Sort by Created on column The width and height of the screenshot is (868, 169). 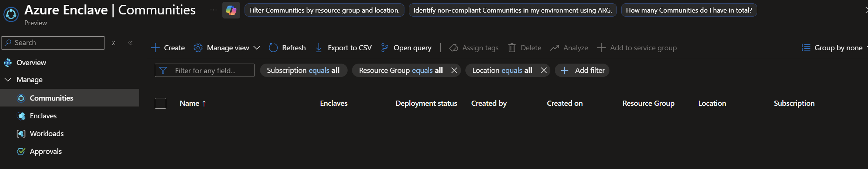pos(565,103)
